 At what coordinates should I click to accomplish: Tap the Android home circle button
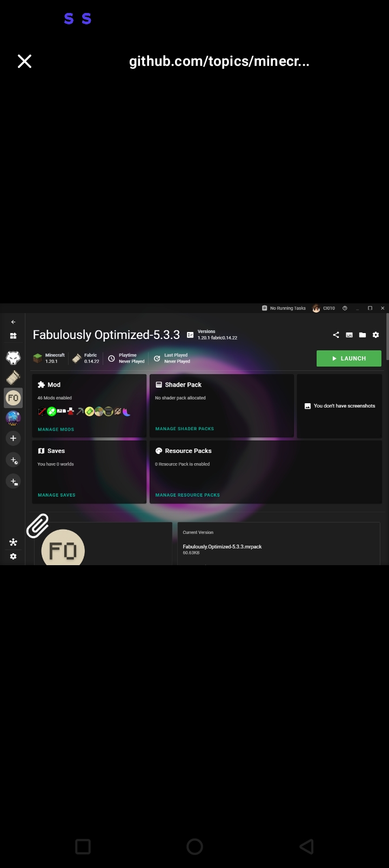pos(194,846)
